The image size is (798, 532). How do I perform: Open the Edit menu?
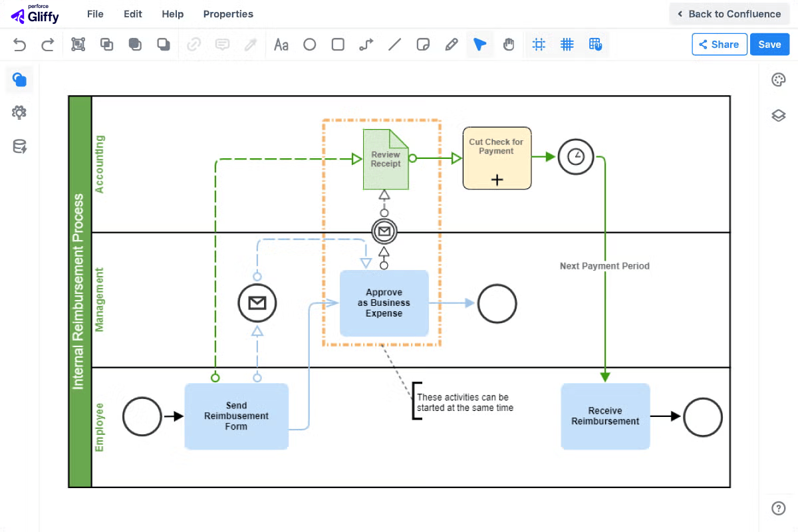coord(133,14)
